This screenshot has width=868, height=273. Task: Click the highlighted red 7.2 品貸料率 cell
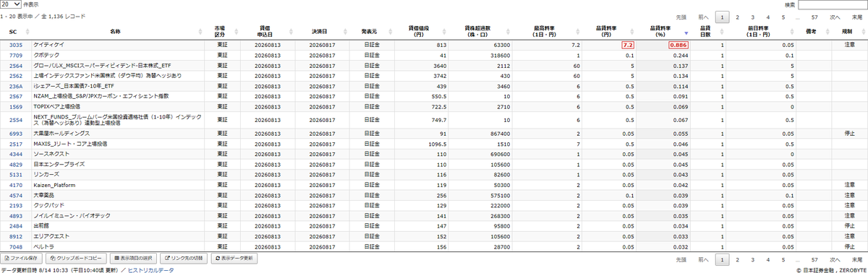[x=628, y=45]
